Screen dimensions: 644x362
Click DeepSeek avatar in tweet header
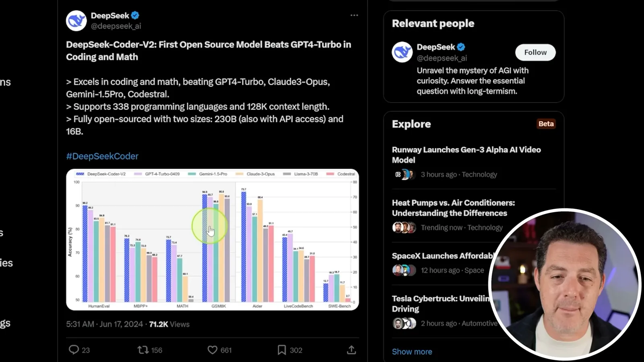[x=76, y=21]
